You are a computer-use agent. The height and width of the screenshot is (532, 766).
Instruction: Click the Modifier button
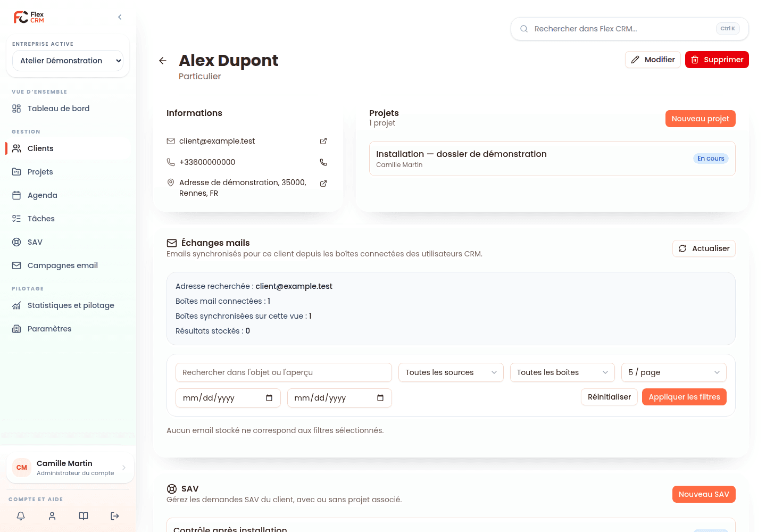(x=653, y=60)
